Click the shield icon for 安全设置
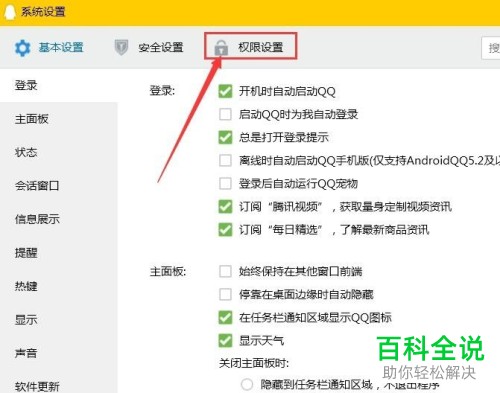This screenshot has width=500, height=393. click(121, 47)
